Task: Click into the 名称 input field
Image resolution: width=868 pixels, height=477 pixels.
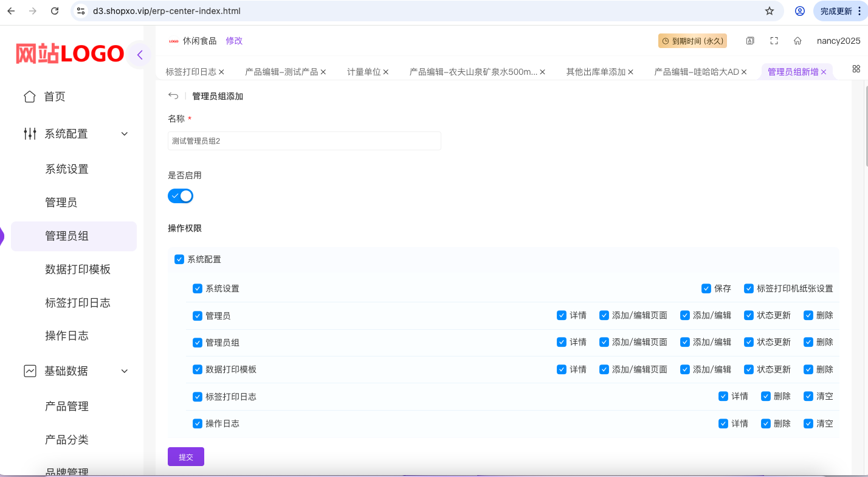Action: [305, 141]
